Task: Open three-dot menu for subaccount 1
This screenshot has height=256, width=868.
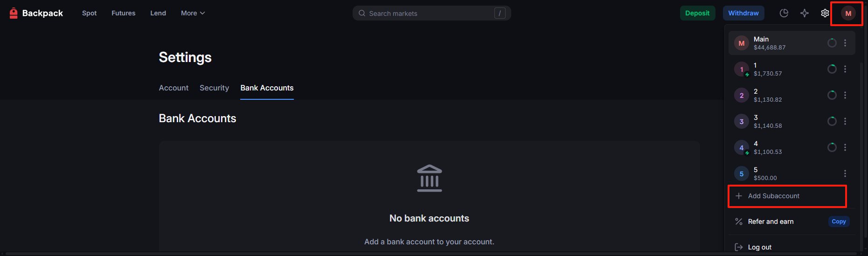Action: [x=845, y=69]
